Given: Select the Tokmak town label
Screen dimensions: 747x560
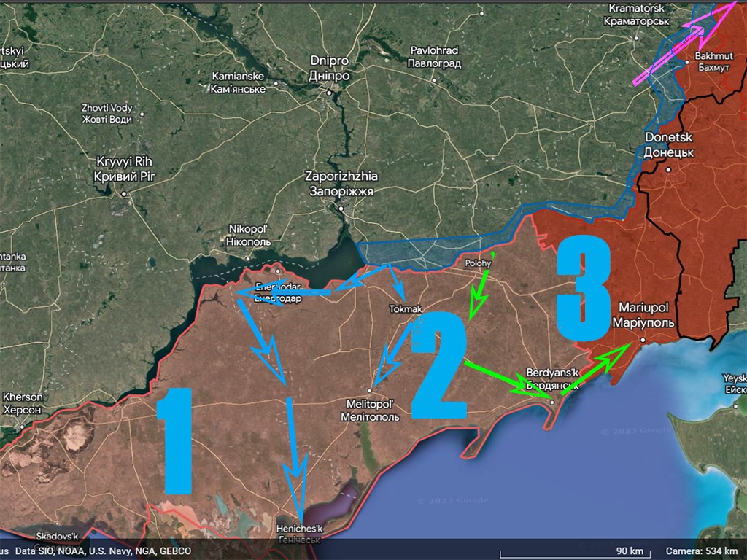Looking at the screenshot, I should (406, 309).
